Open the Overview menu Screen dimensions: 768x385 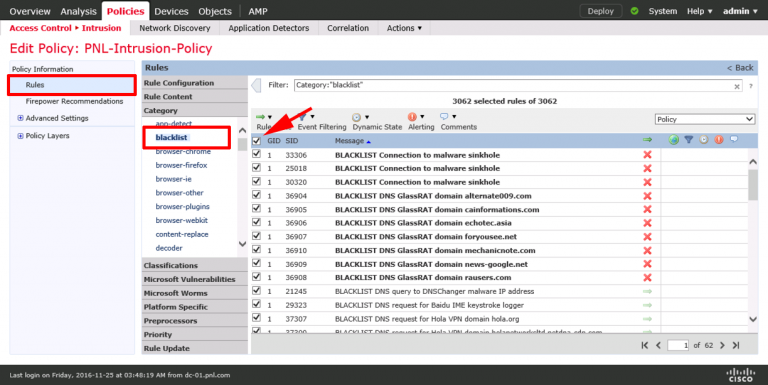(30, 11)
